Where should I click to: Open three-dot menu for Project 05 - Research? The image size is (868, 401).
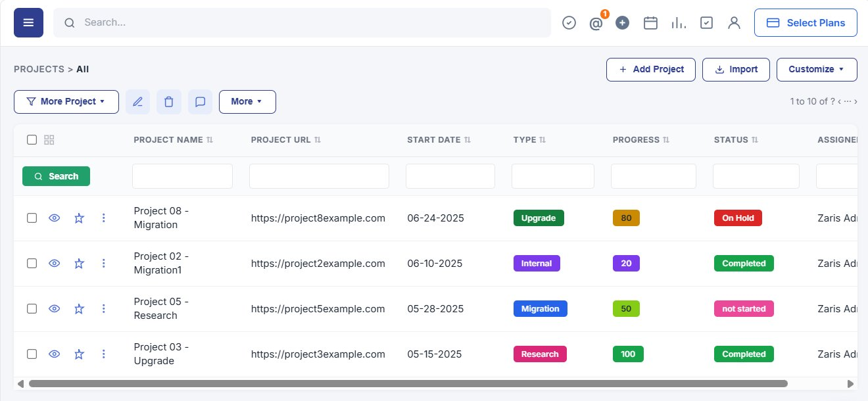[103, 309]
